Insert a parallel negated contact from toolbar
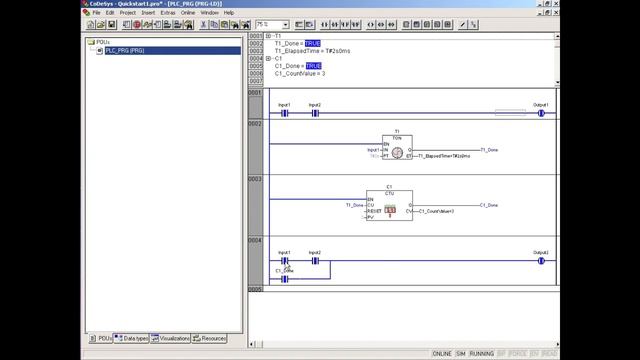The image size is (640, 360). [x=356, y=24]
